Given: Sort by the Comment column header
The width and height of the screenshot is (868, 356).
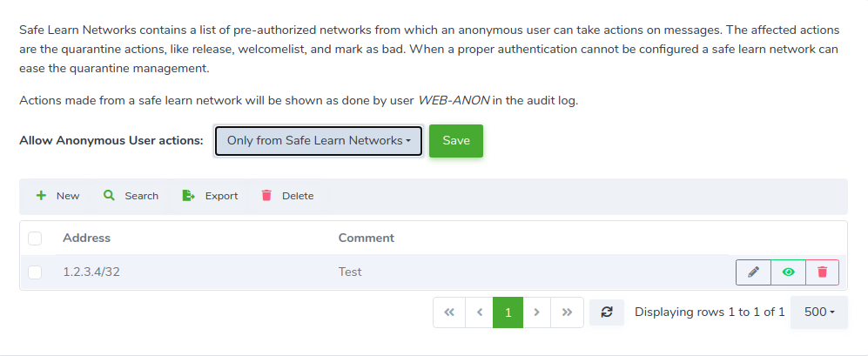Looking at the screenshot, I should (x=367, y=238).
